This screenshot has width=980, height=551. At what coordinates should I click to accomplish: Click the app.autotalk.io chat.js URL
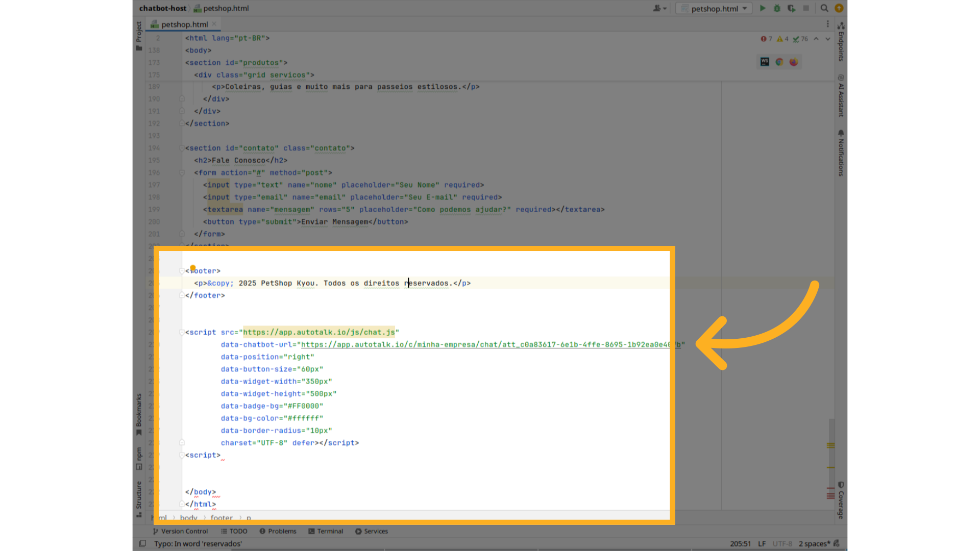pyautogui.click(x=319, y=332)
